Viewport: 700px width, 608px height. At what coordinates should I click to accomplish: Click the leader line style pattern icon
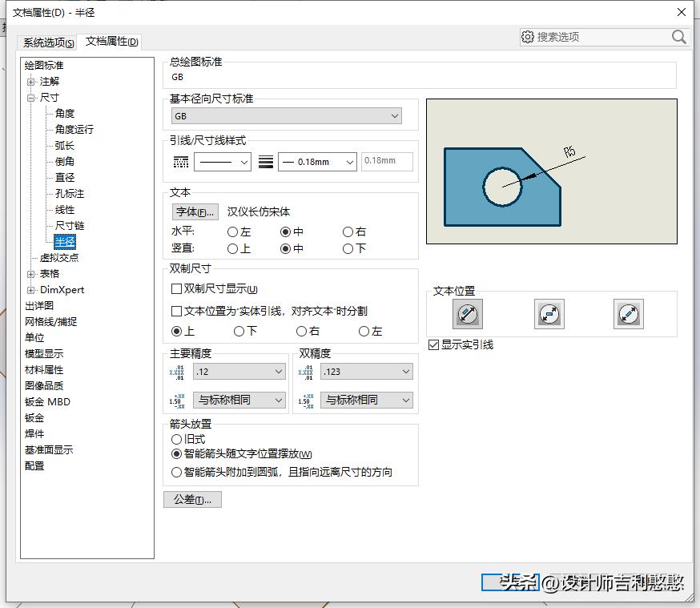point(180,161)
